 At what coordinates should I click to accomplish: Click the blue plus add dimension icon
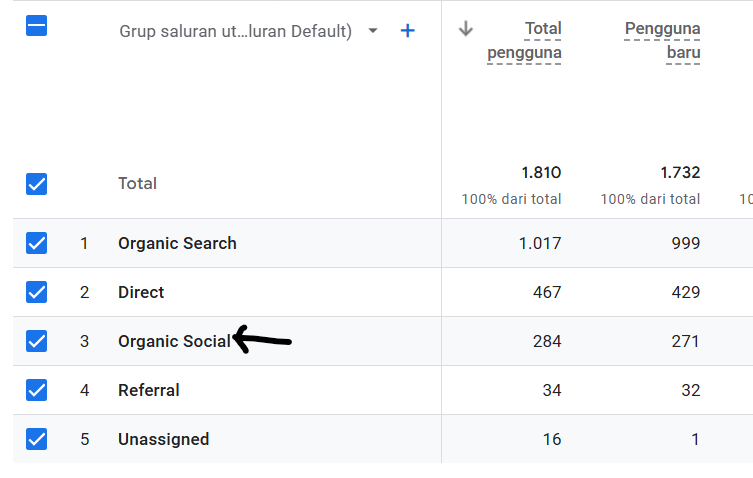click(x=407, y=31)
